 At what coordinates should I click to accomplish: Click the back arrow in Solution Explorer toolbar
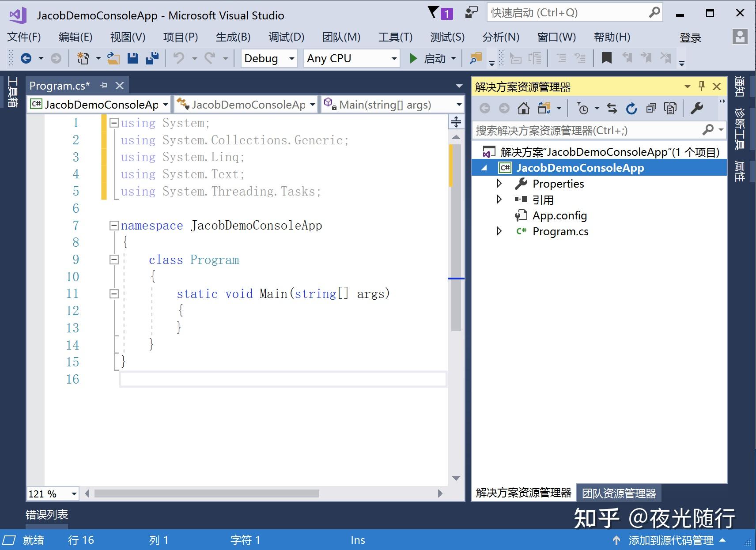(485, 108)
